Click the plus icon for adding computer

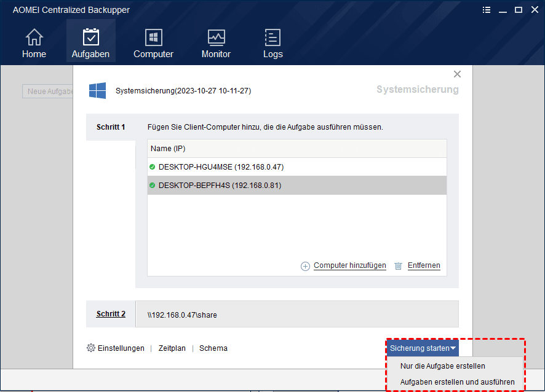pos(305,266)
